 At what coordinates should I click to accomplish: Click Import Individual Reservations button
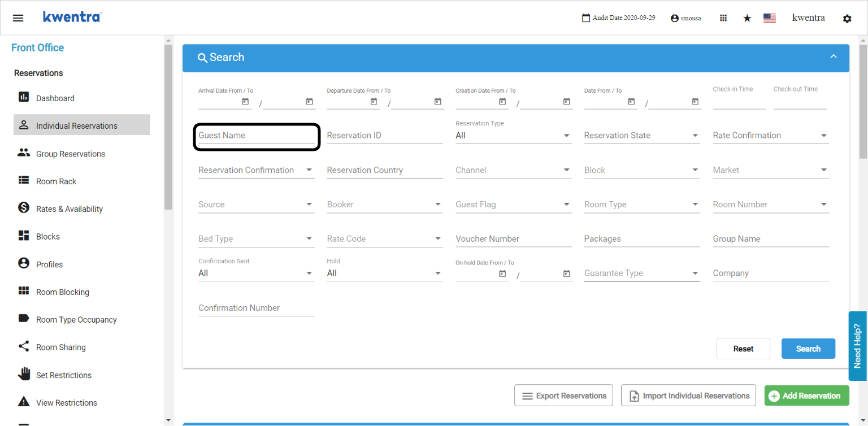point(688,395)
